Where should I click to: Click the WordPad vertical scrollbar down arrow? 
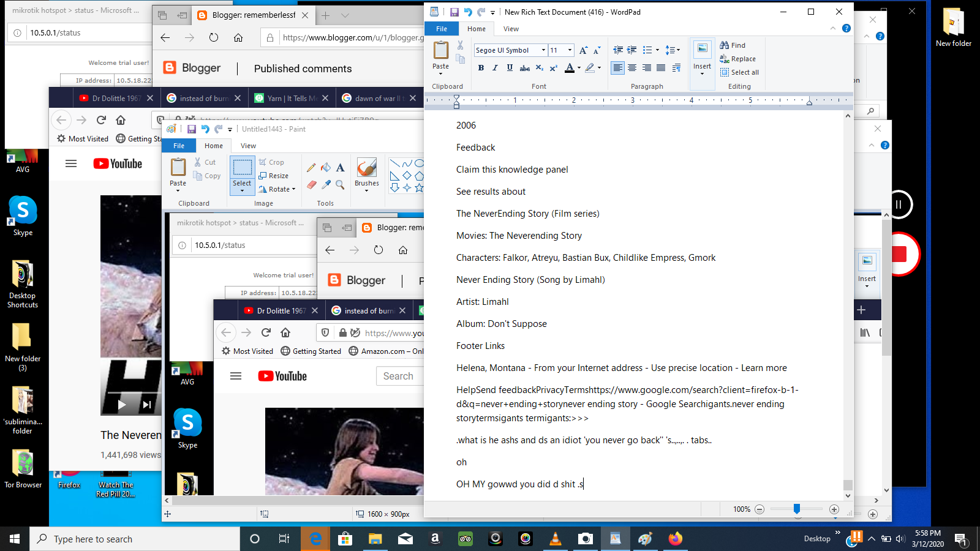coord(848,496)
